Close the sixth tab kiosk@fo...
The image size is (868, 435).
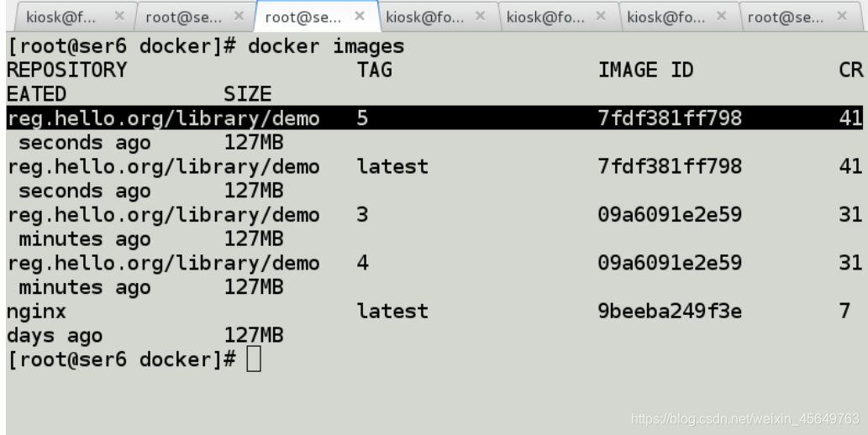(x=721, y=17)
